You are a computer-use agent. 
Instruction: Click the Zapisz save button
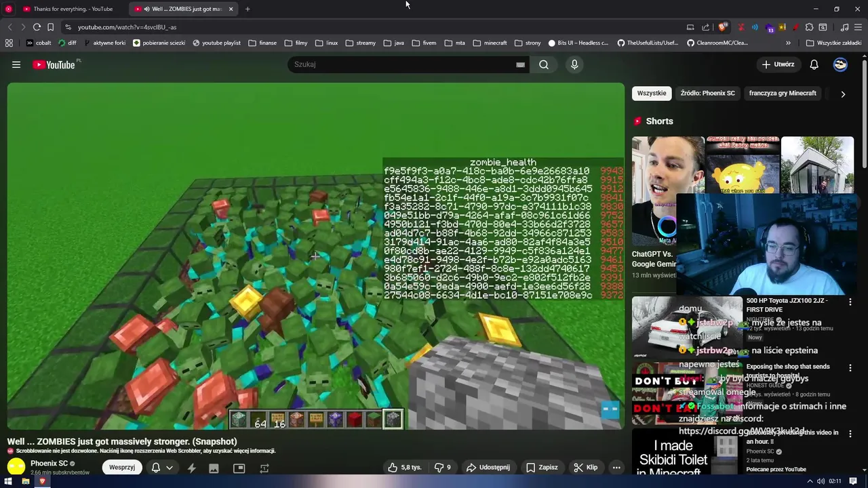click(x=542, y=467)
